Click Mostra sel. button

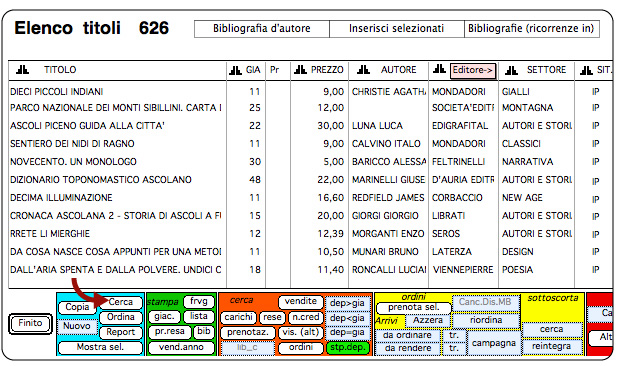(100, 347)
